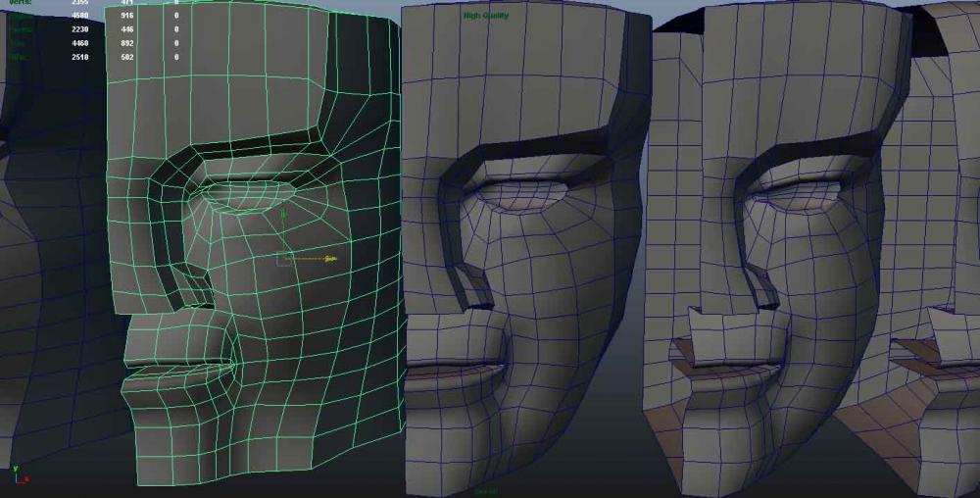
Task: Click the poly count value "446"
Action: (x=127, y=29)
